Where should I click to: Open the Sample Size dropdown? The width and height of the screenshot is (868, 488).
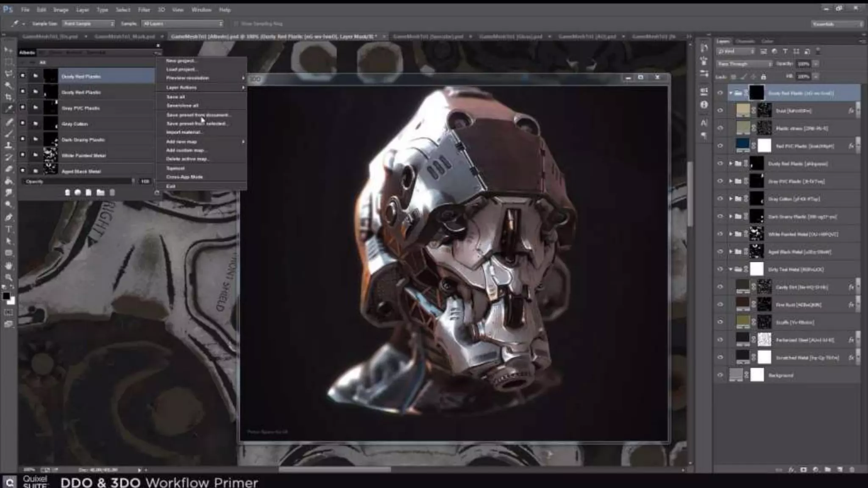(88, 24)
